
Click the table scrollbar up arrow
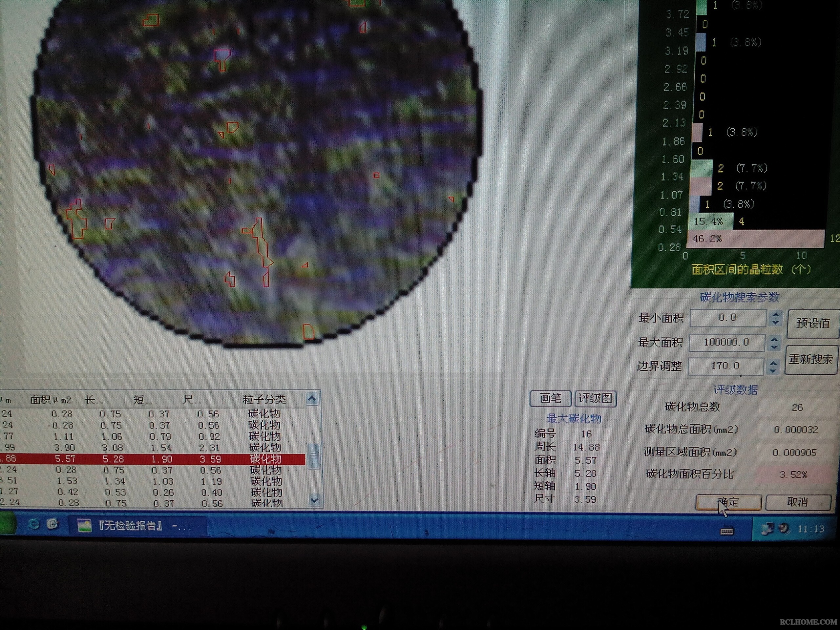tap(312, 398)
